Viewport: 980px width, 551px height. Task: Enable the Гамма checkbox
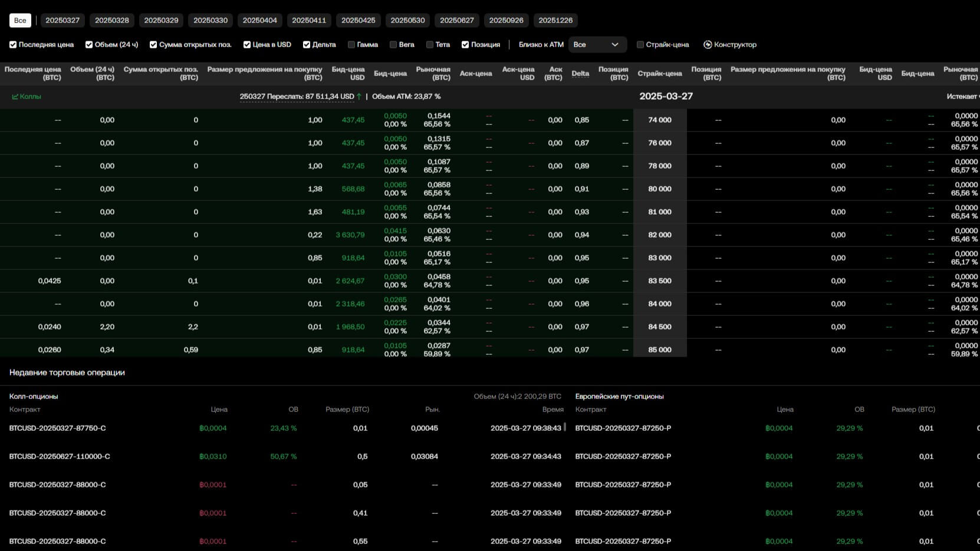tap(351, 45)
